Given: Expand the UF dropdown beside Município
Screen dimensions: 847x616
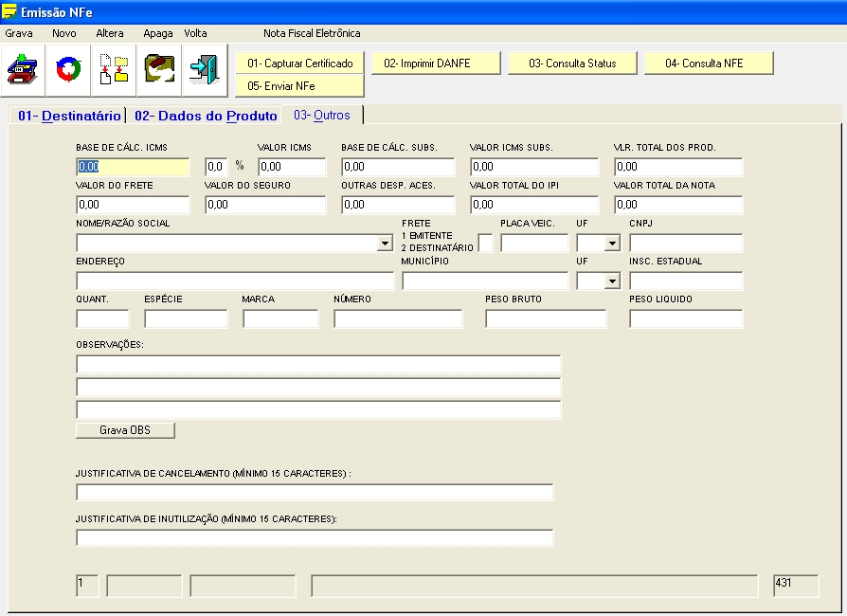Looking at the screenshot, I should point(612,281).
